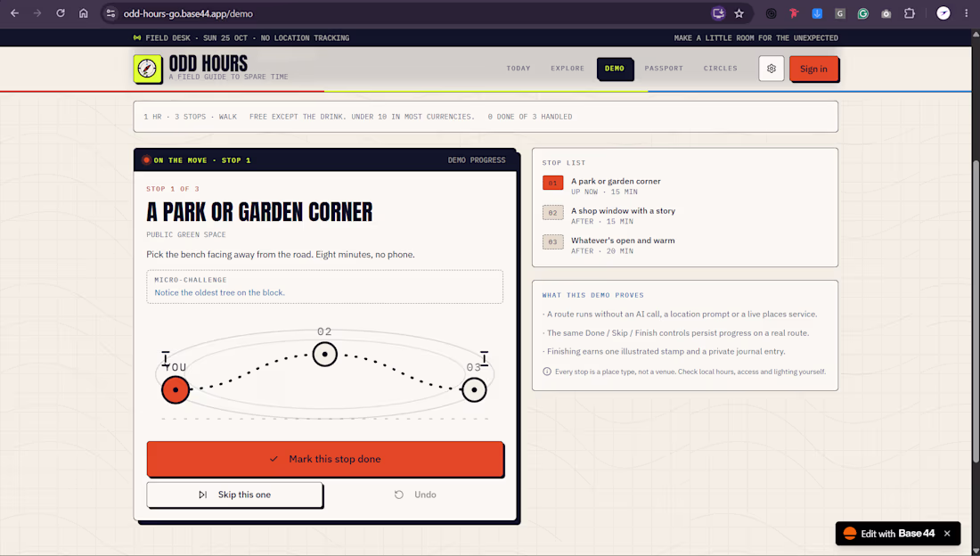Click the 03 stop marker on route map
Image resolution: width=980 pixels, height=556 pixels.
pos(474,389)
